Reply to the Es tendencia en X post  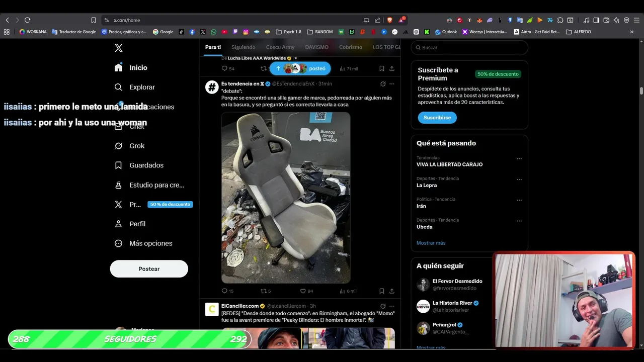[x=228, y=291]
